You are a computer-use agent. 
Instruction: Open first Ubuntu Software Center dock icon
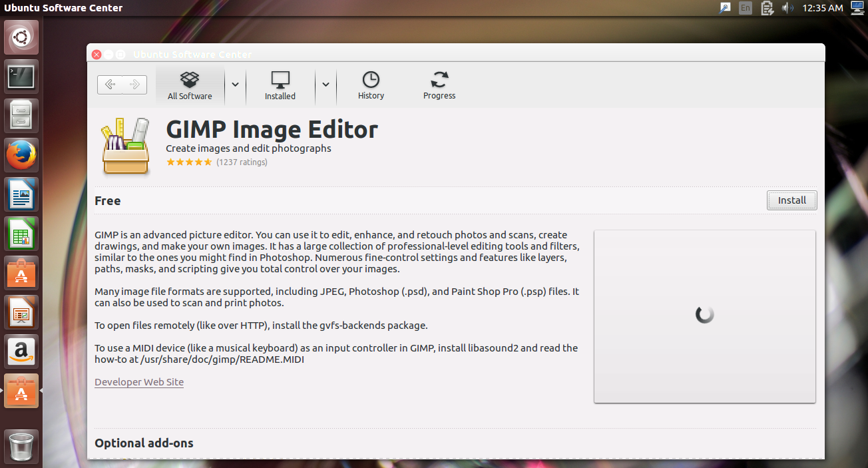coord(21,274)
